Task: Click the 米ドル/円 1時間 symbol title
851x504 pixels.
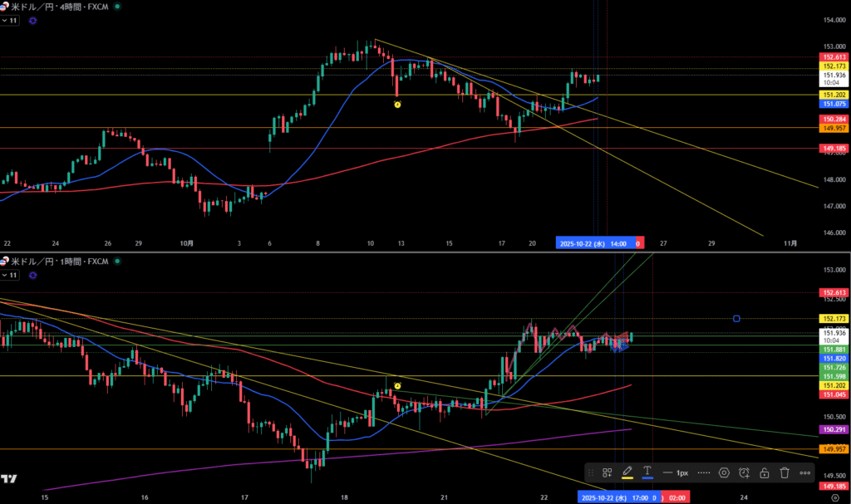Action: (x=58, y=262)
